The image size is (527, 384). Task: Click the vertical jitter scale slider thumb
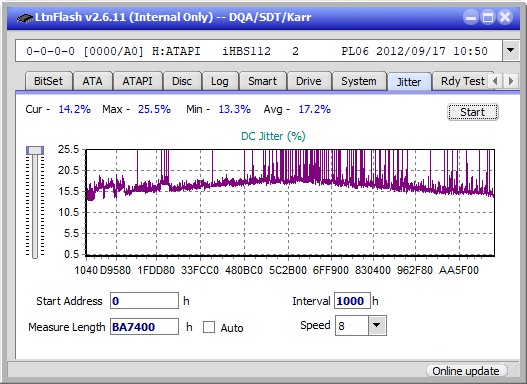pos(35,150)
